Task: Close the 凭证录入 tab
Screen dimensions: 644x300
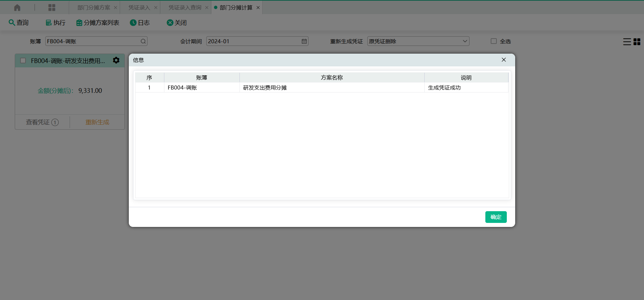Action: [x=156, y=7]
